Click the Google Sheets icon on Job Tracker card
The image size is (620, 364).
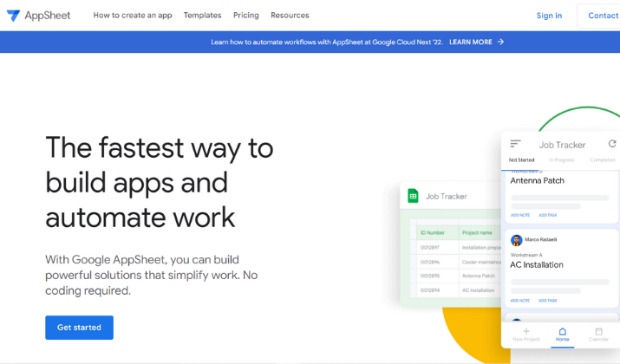click(414, 196)
